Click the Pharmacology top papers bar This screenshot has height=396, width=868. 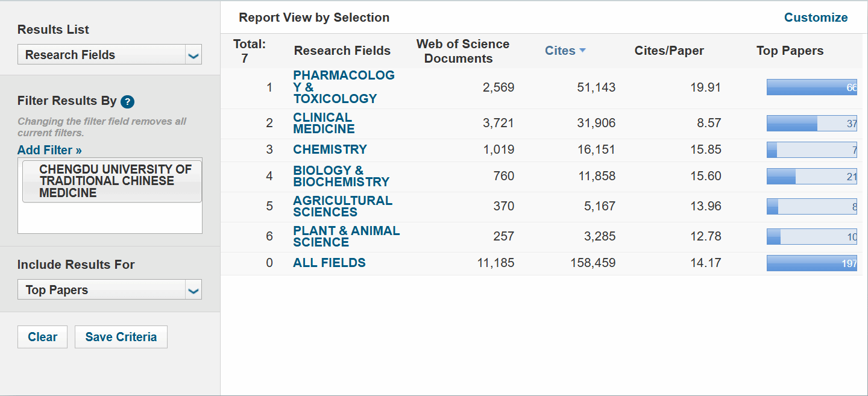[811, 87]
